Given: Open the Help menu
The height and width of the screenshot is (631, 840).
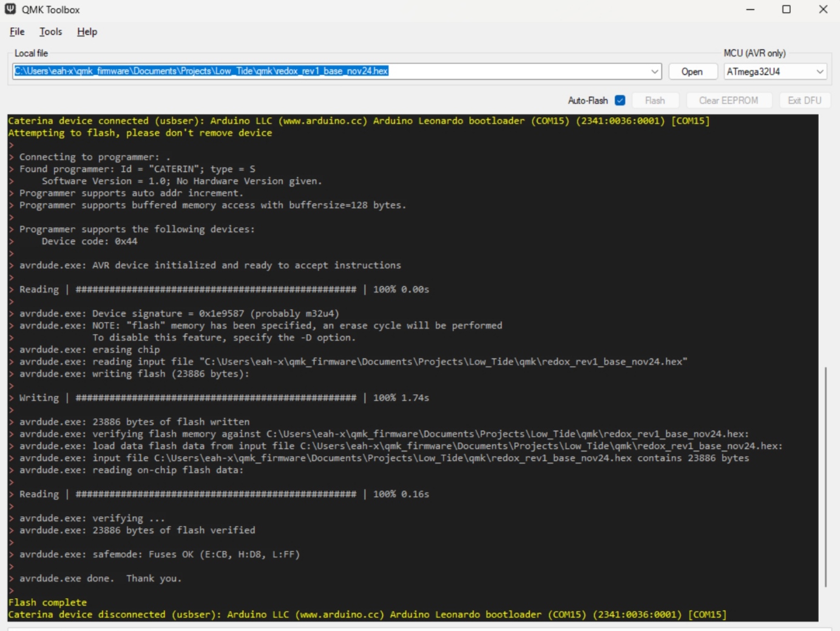Looking at the screenshot, I should pyautogui.click(x=87, y=32).
